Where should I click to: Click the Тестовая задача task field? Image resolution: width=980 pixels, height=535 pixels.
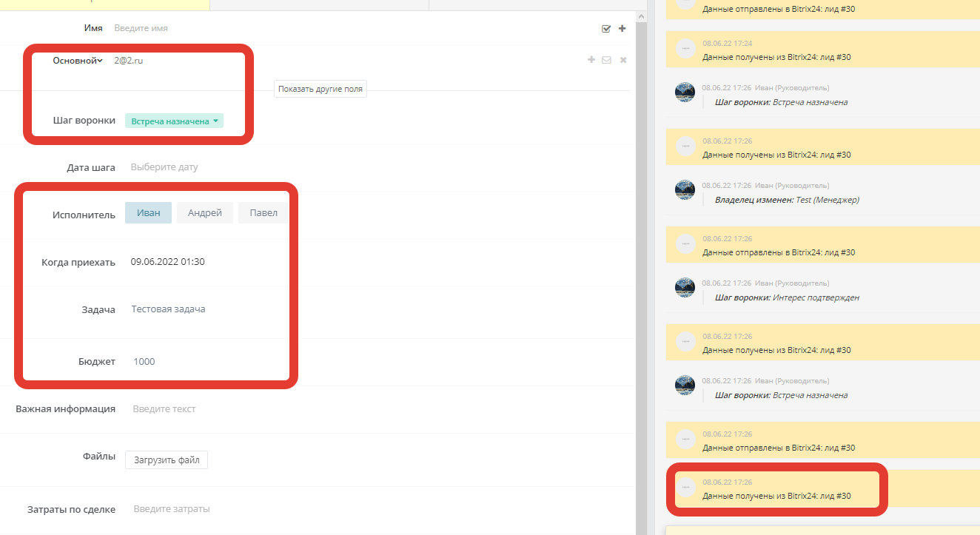pyautogui.click(x=168, y=309)
